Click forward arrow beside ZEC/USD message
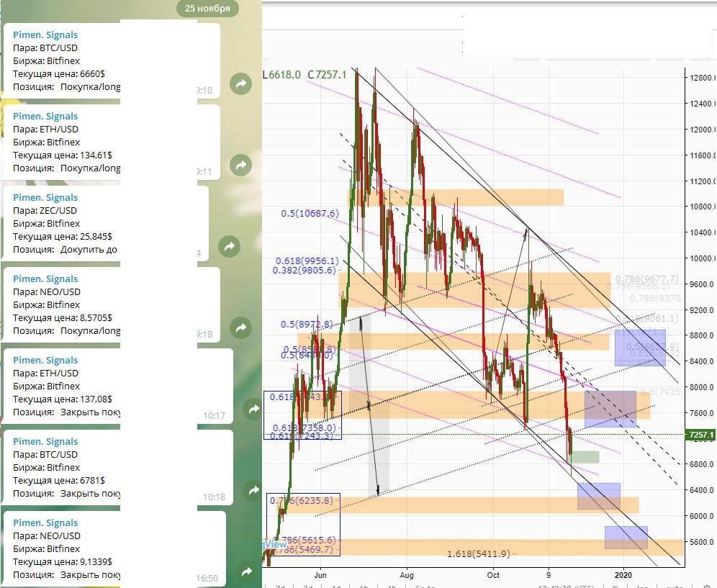Viewport: 717px width, 588px height. point(229,246)
